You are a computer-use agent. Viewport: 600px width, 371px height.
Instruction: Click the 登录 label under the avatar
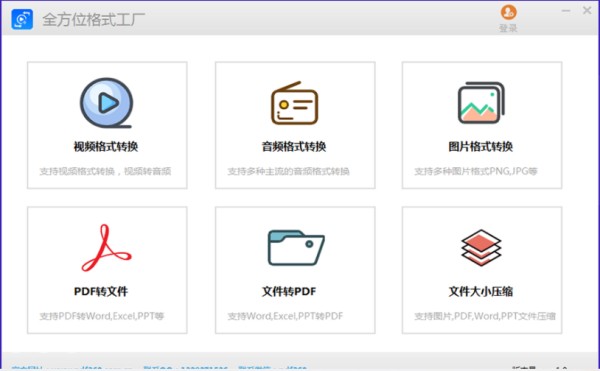(508, 28)
